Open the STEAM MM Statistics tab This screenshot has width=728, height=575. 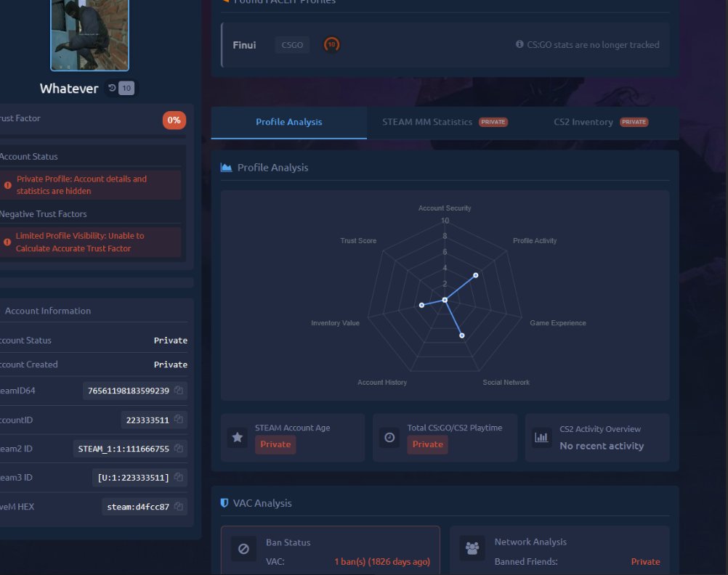pos(445,122)
